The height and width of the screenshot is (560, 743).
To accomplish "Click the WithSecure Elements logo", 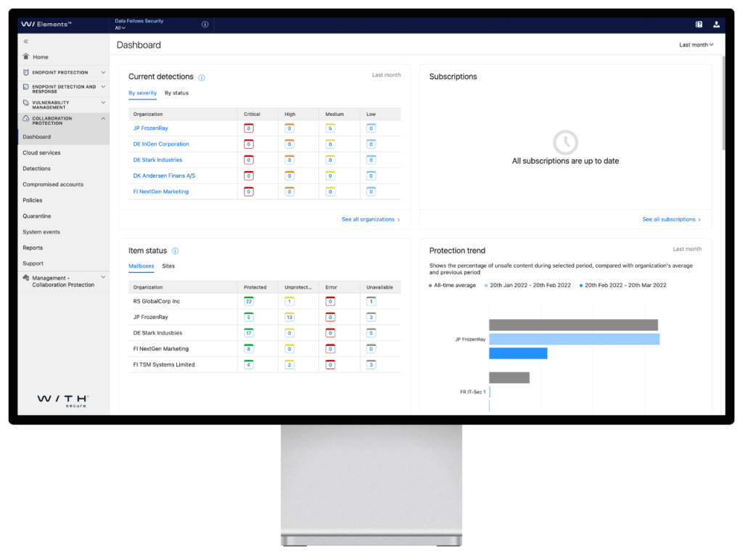I will click(46, 25).
